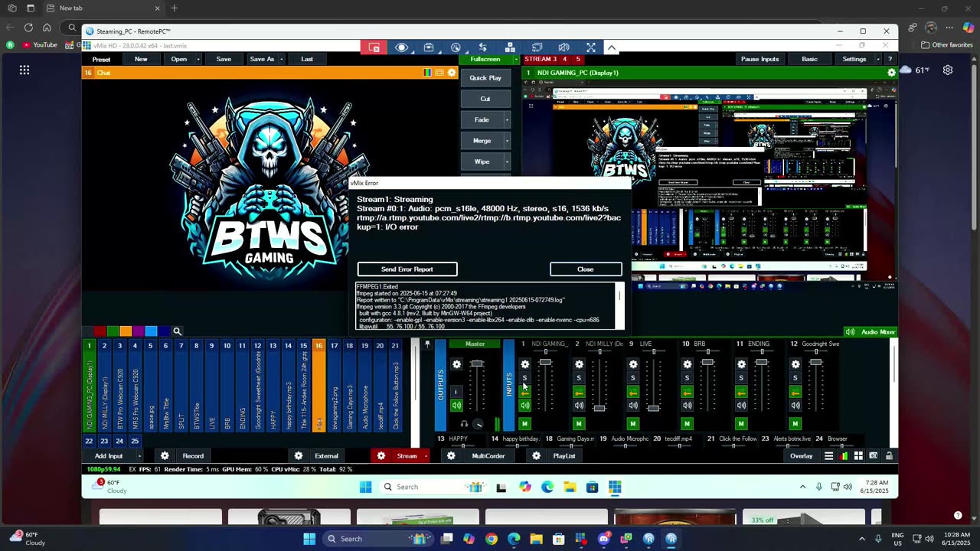The image size is (980, 551).
Task: Select input tab 9 LIVE
Action: (211, 386)
